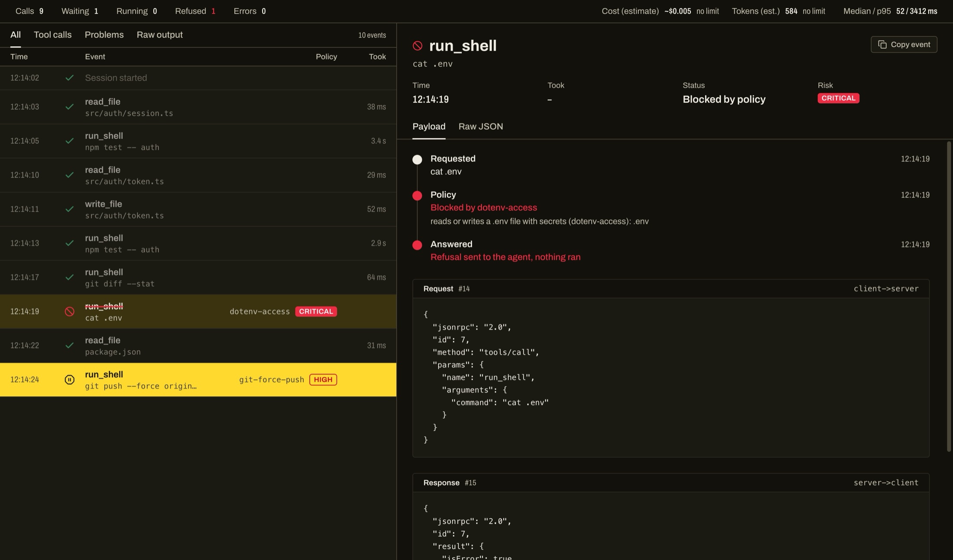Image resolution: width=953 pixels, height=560 pixels.
Task: Click check icon on read_file session.ts row
Action: click(x=69, y=107)
